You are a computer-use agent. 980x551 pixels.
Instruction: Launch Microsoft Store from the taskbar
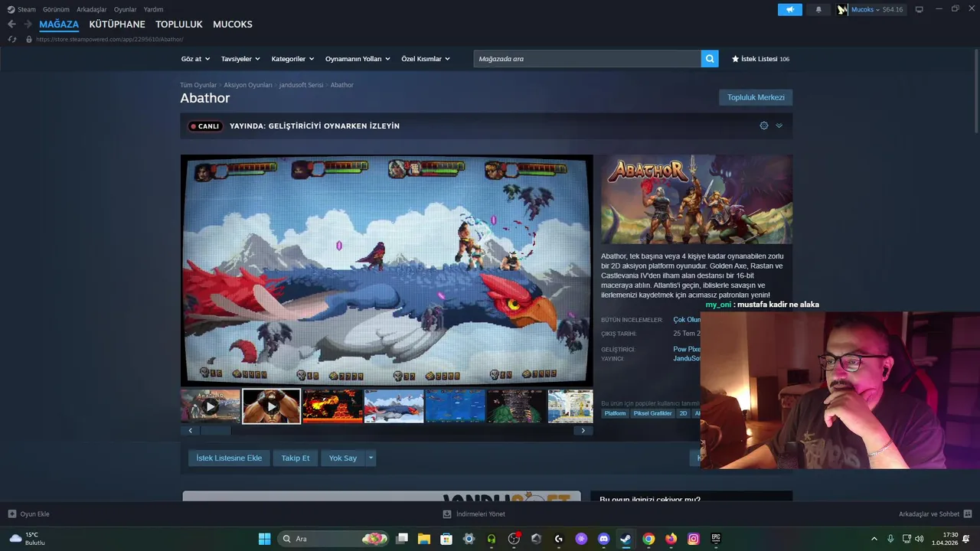pyautogui.click(x=446, y=539)
